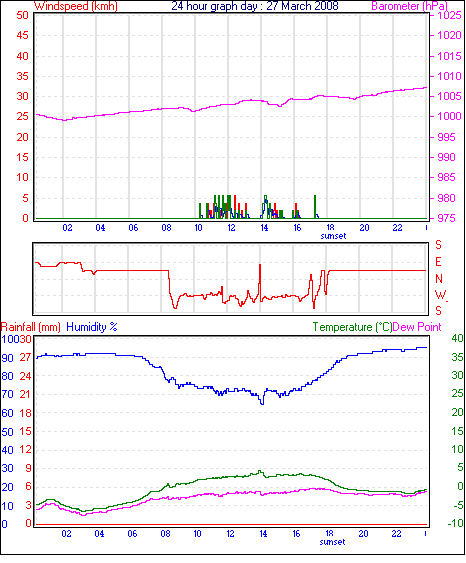The height and width of the screenshot is (563, 466).
Task: Click the N label on wind direction scale
Action: [439, 279]
